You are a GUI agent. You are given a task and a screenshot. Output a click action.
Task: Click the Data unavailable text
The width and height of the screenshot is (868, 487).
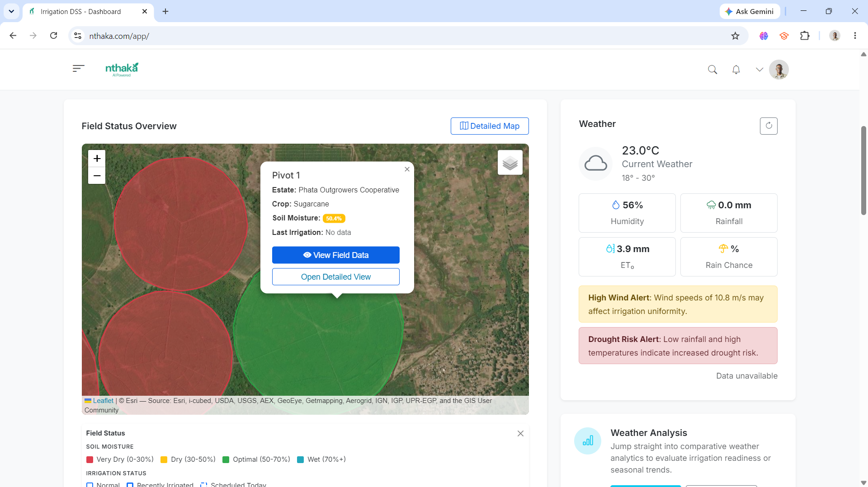tap(747, 376)
